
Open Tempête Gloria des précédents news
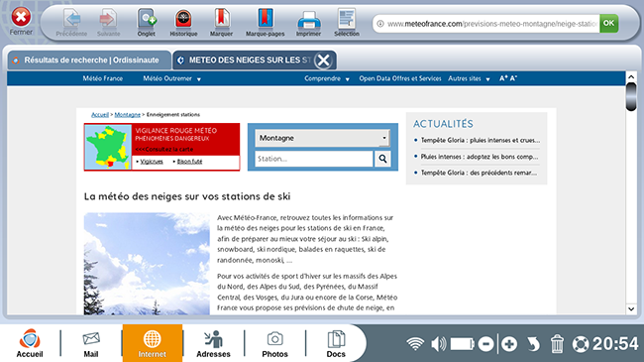tap(479, 173)
